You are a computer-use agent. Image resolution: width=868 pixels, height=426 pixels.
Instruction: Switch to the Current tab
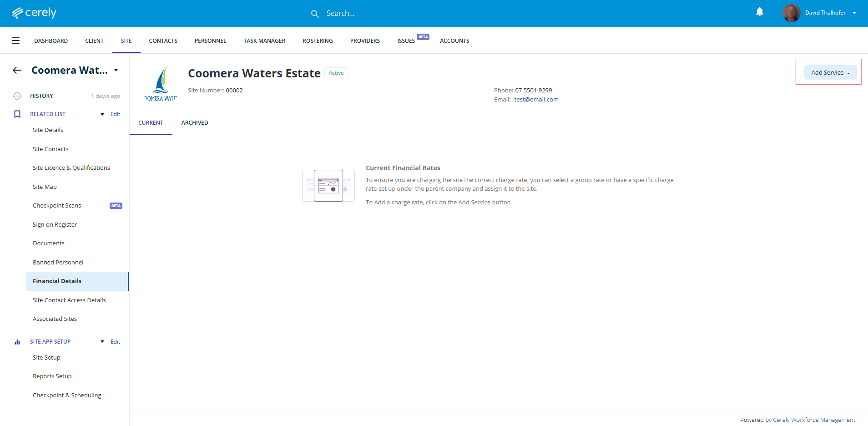pyautogui.click(x=151, y=123)
